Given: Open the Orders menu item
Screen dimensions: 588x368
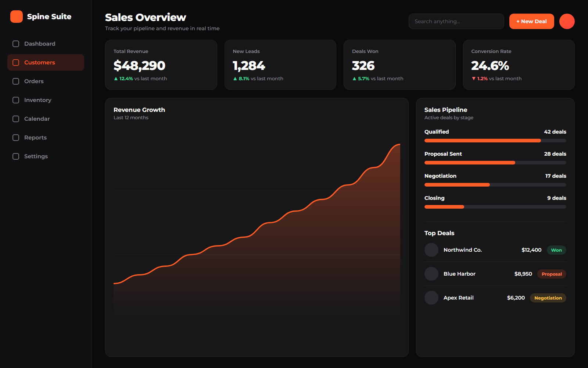Looking at the screenshot, I should coord(46,81).
